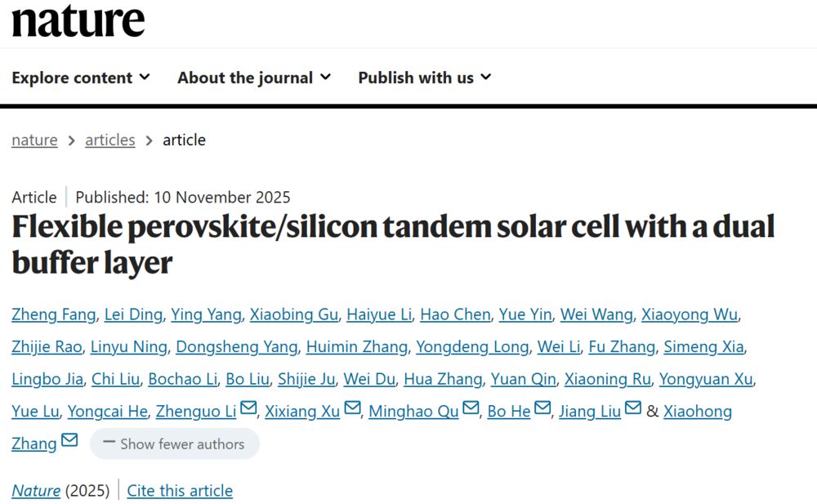Click author Yongcai He name
The height and width of the screenshot is (504, 817).
[x=107, y=411]
